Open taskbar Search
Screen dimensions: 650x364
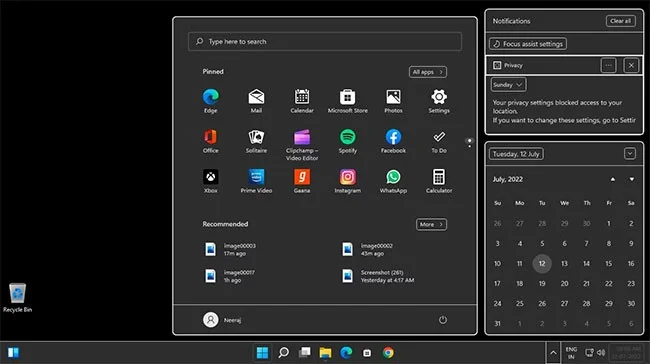click(284, 353)
